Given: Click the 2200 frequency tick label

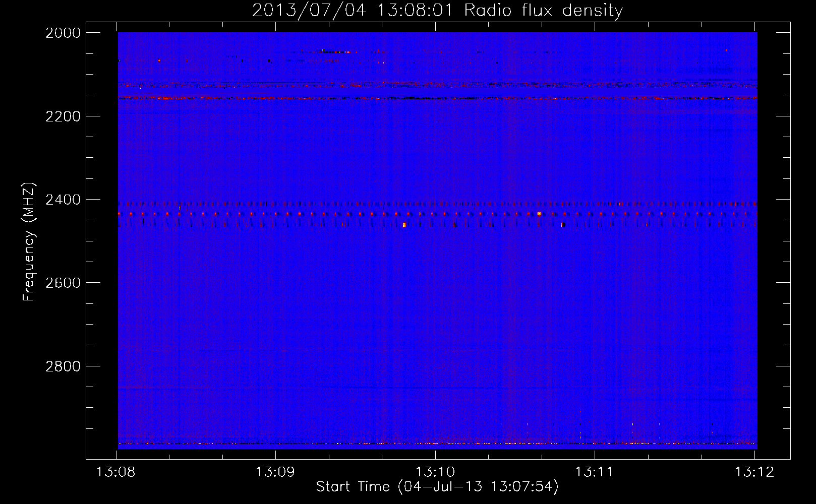Looking at the screenshot, I should coord(63,116).
